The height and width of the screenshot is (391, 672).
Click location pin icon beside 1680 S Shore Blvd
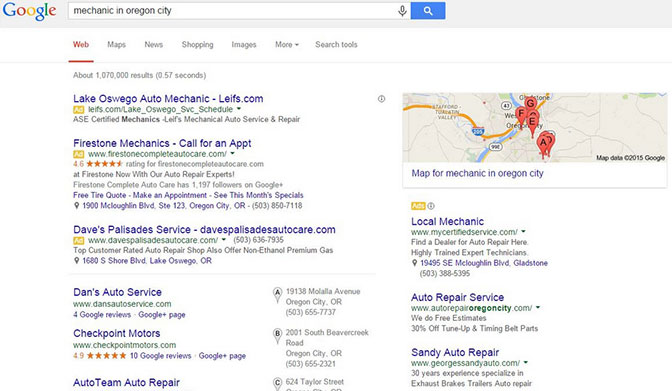pos(76,261)
